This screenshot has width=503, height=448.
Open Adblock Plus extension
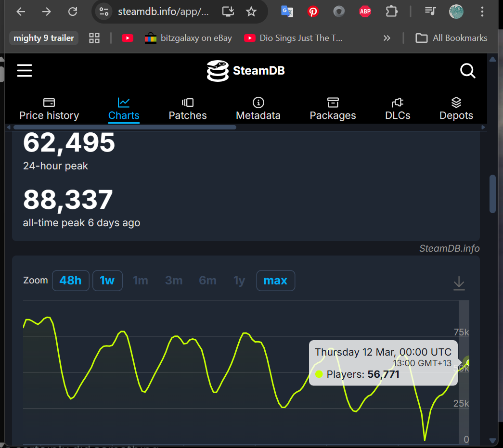pos(365,12)
